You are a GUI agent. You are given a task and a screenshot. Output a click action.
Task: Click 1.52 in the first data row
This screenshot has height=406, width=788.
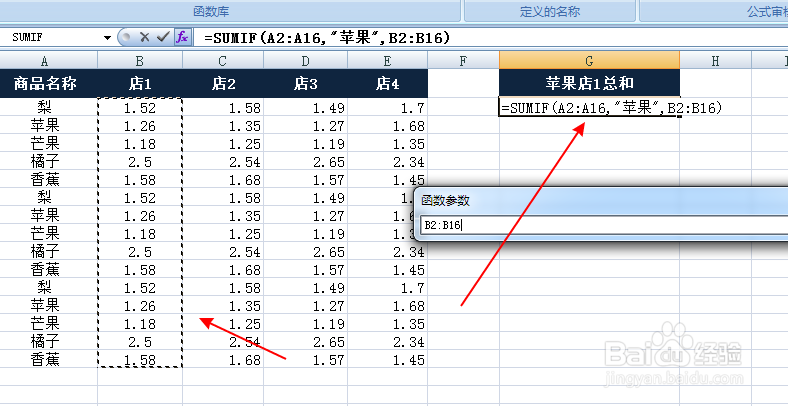[x=140, y=108]
